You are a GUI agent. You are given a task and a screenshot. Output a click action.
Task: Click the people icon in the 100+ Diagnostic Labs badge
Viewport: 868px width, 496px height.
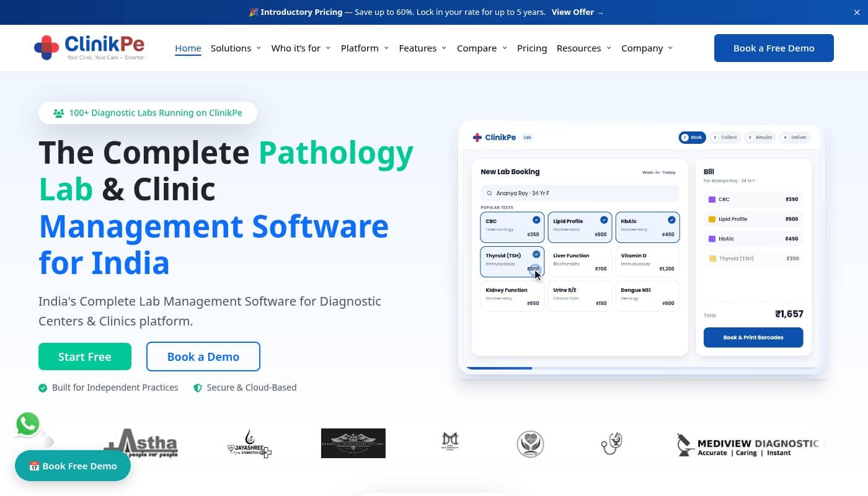(x=59, y=113)
